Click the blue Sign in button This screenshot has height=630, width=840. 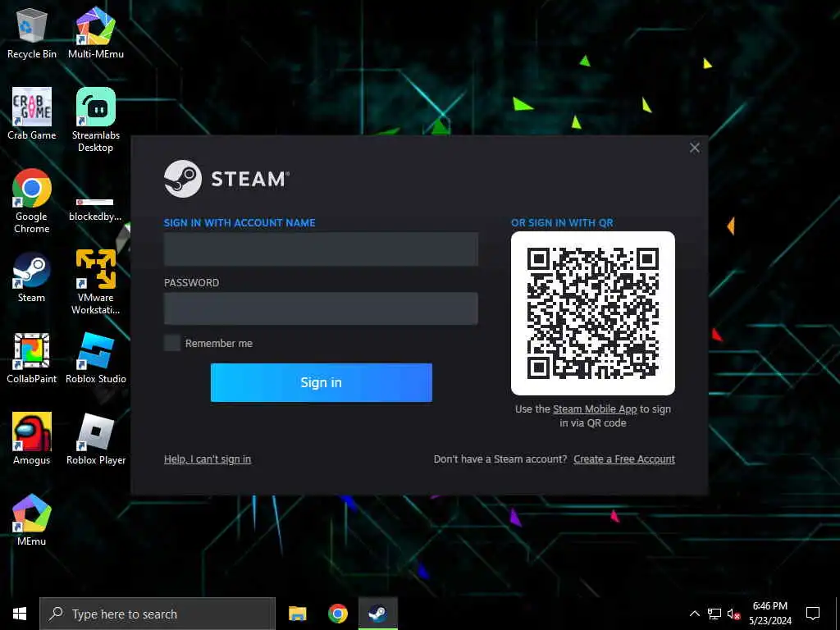coord(322,382)
